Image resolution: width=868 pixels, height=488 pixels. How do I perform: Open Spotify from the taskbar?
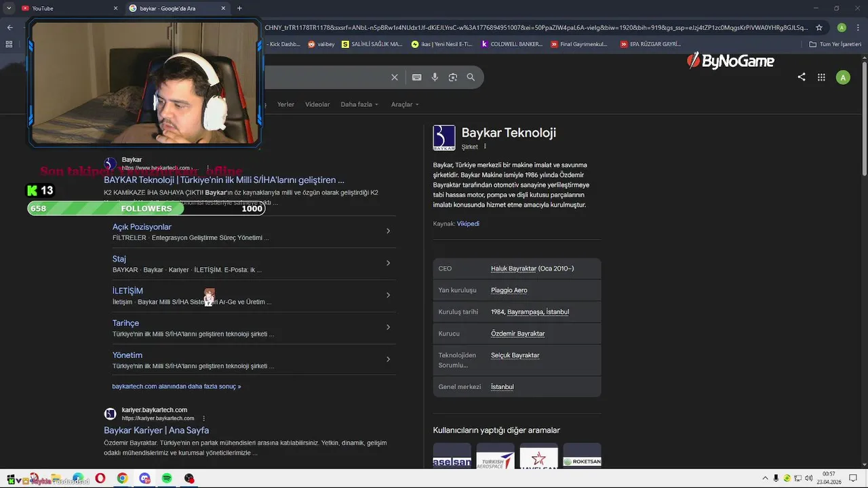167,479
